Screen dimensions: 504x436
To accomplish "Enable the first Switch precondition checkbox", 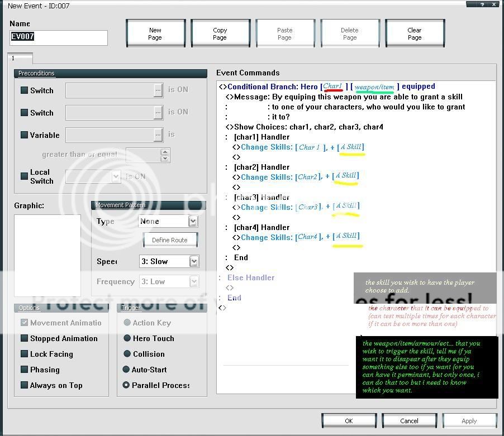I will [x=25, y=90].
